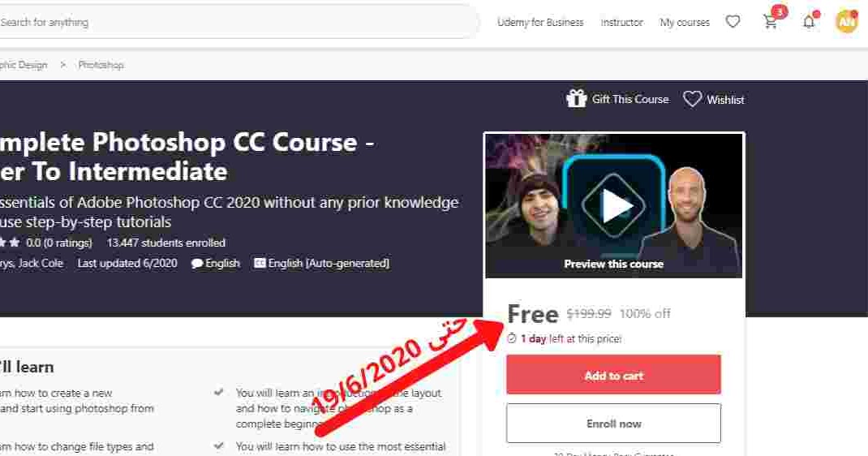Click the English language speech bubble icon
Screen dimensions: 868x456
click(x=196, y=264)
